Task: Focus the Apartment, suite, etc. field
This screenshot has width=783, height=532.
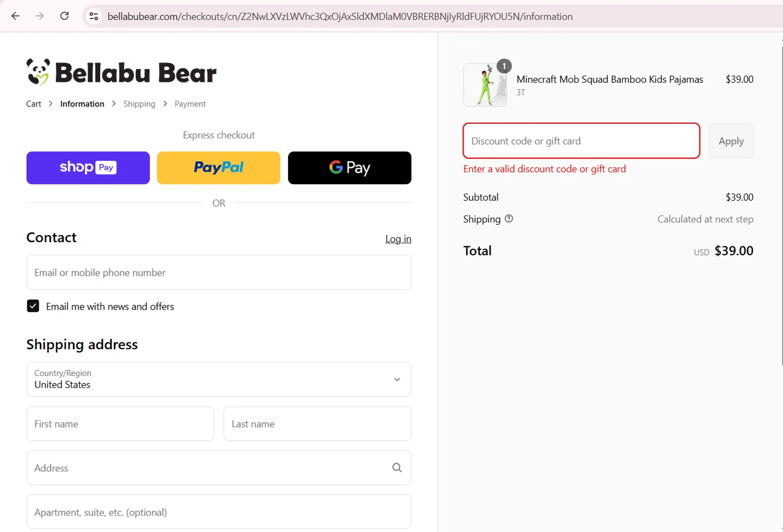Action: tap(219, 512)
